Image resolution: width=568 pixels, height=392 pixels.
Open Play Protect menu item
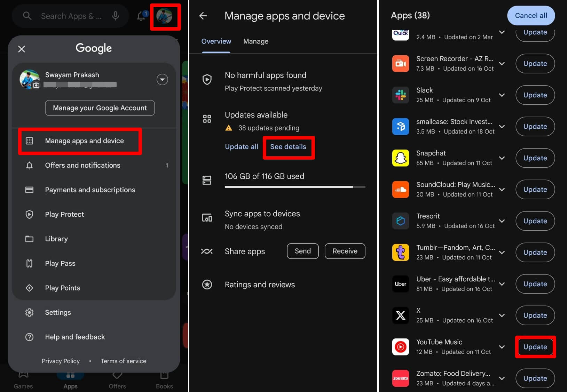[x=94, y=214]
